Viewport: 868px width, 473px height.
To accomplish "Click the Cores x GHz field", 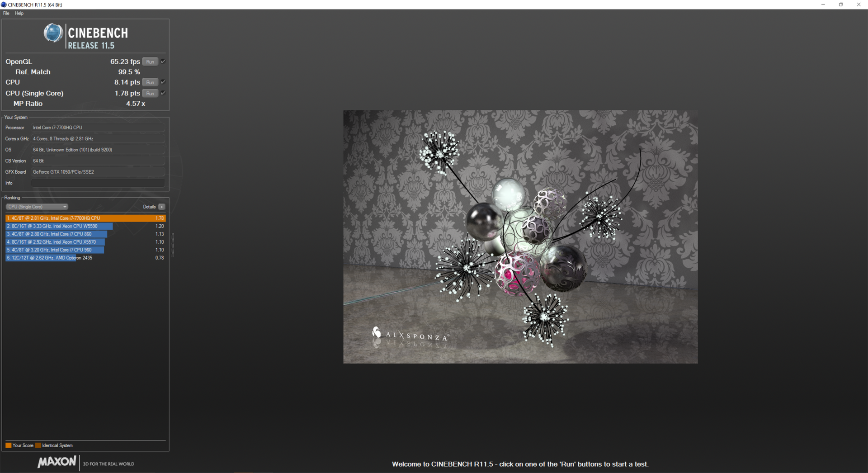I will click(x=98, y=139).
